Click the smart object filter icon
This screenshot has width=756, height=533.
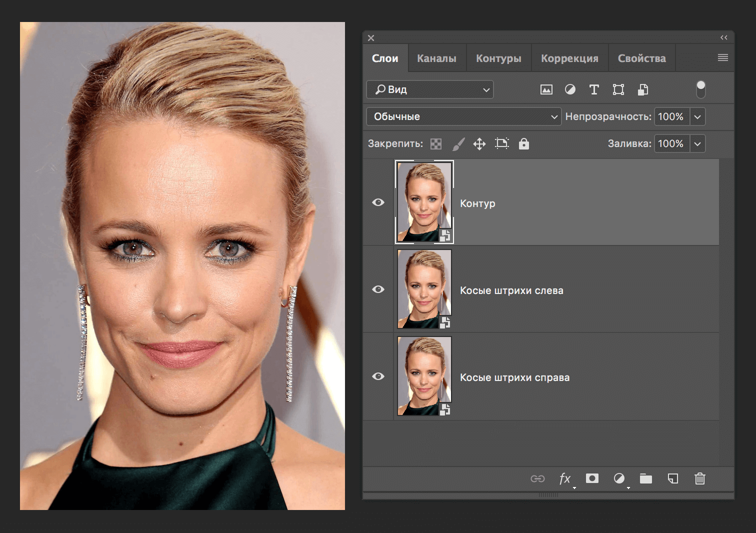643,89
